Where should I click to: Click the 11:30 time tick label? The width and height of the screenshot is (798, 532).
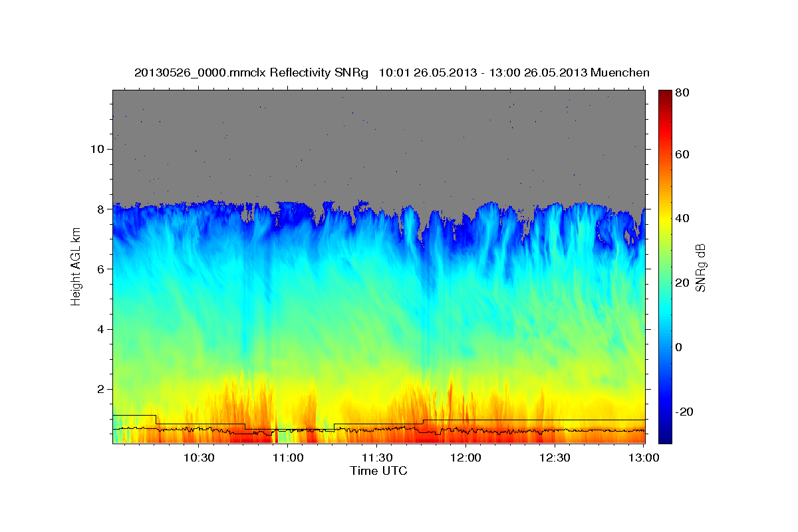376,458
